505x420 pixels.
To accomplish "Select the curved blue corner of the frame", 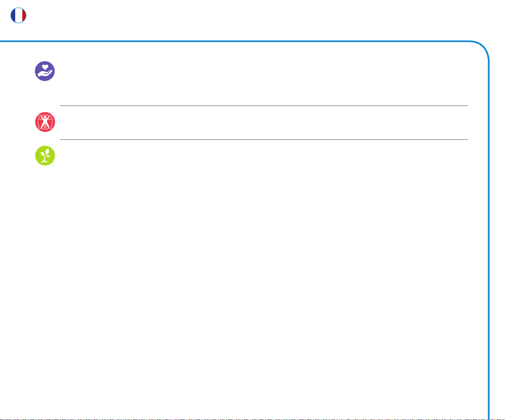I will pos(482,47).
